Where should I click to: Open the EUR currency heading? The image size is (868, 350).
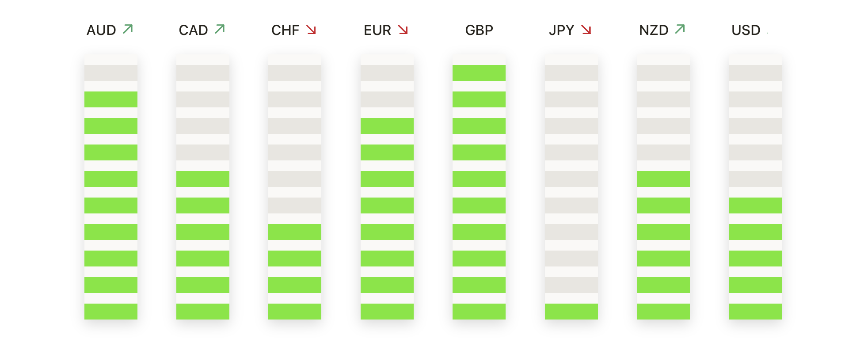pos(377,30)
